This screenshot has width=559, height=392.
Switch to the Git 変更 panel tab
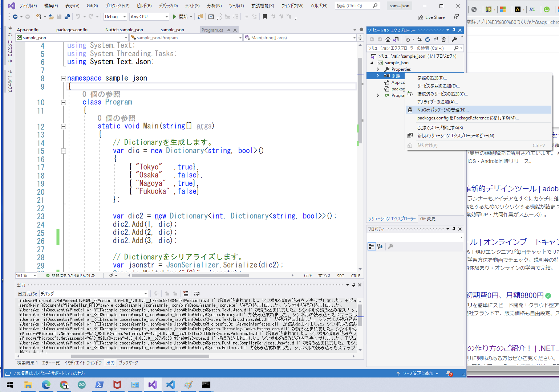pos(428,219)
